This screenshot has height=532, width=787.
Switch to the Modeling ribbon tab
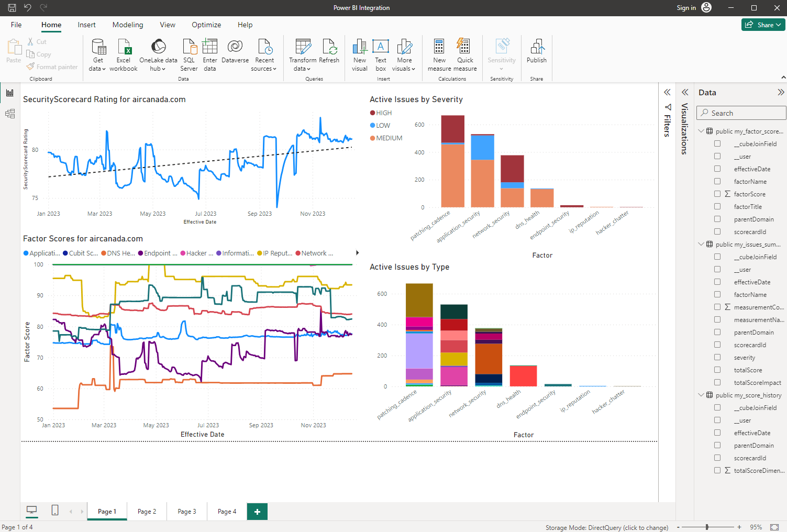point(128,25)
